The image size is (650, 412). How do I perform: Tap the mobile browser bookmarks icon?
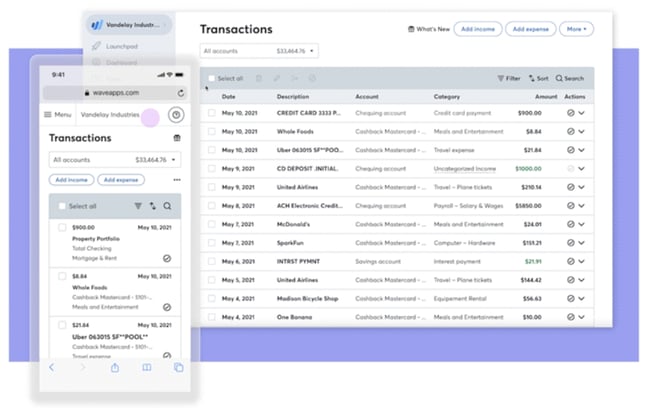coord(147,367)
